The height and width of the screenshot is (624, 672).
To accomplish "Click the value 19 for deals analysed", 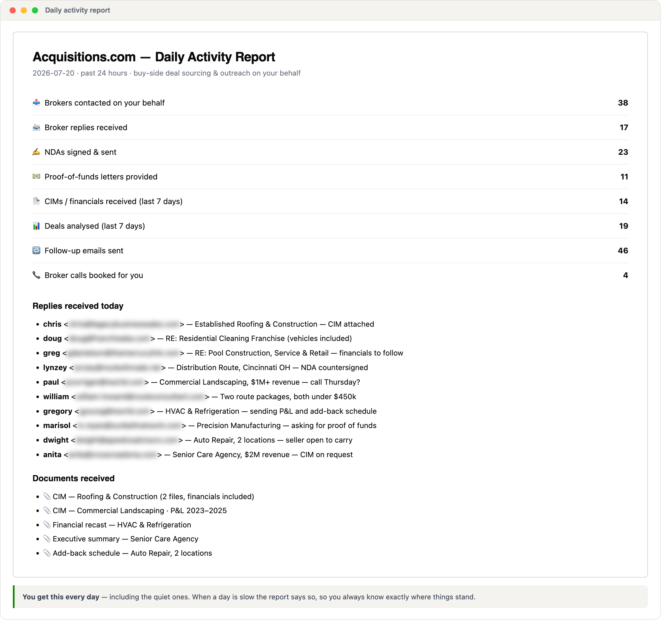I will tap(623, 226).
